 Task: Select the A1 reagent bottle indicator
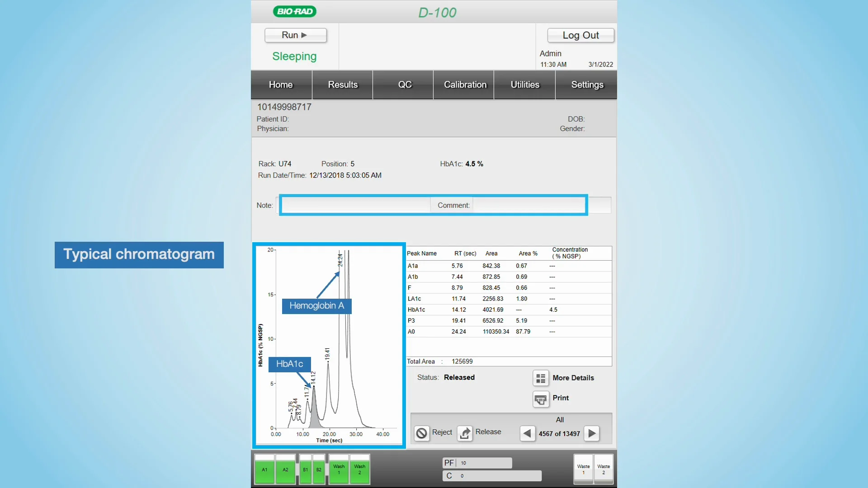[264, 470]
